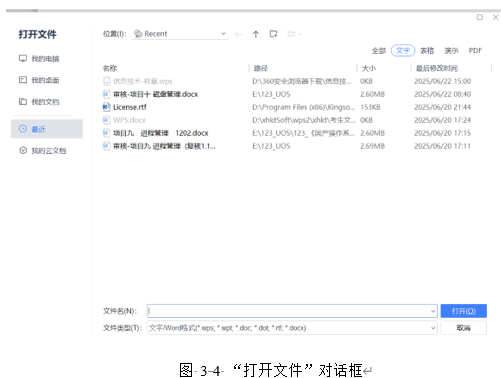Close the open file dialog

496,17
